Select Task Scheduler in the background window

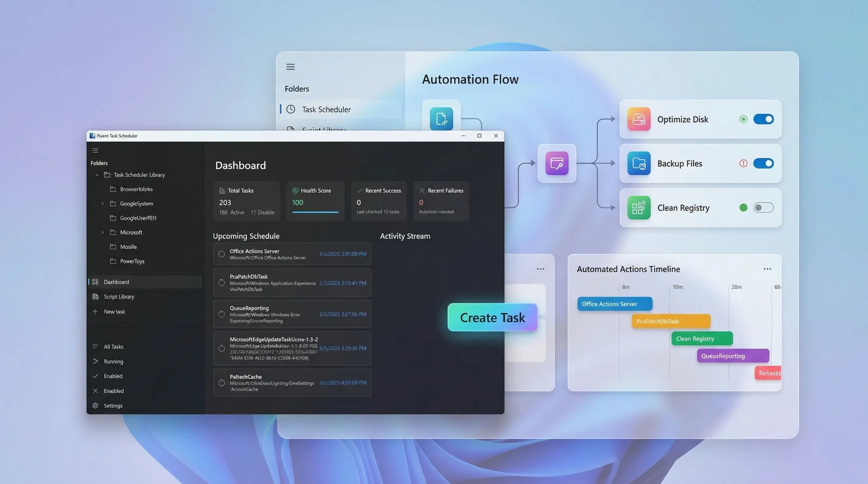[341, 109]
